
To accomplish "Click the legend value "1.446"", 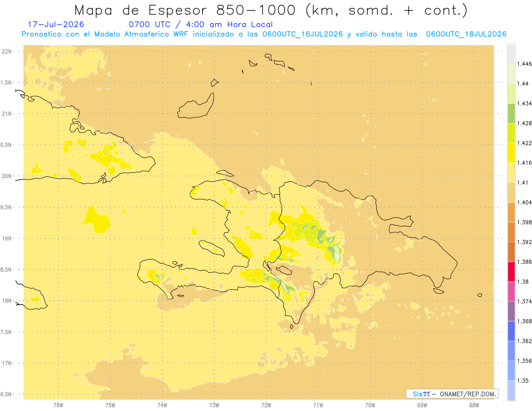I will tap(524, 64).
